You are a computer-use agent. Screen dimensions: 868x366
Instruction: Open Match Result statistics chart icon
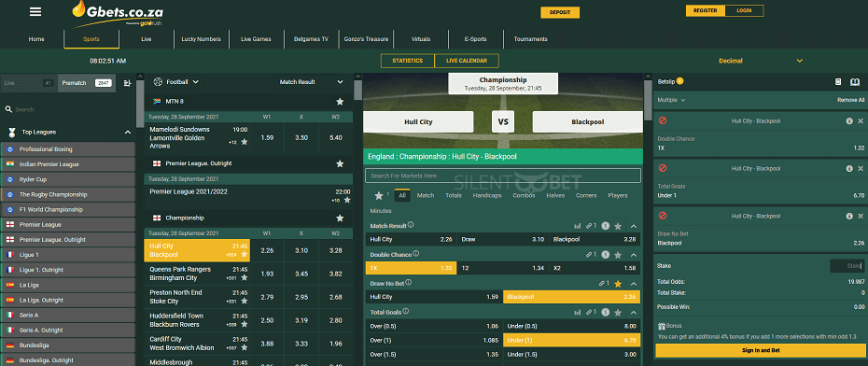(x=578, y=226)
